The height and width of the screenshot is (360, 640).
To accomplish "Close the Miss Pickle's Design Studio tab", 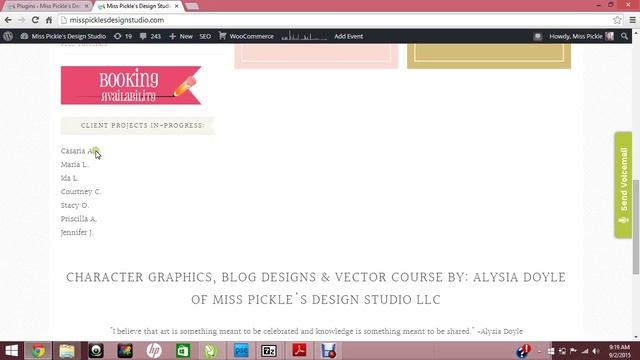I will tap(176, 6).
